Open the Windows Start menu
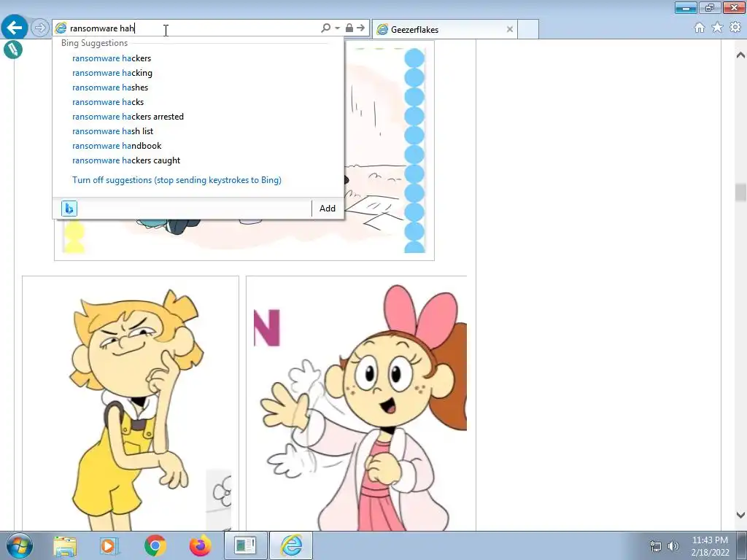The height and width of the screenshot is (560, 747). pyautogui.click(x=20, y=545)
